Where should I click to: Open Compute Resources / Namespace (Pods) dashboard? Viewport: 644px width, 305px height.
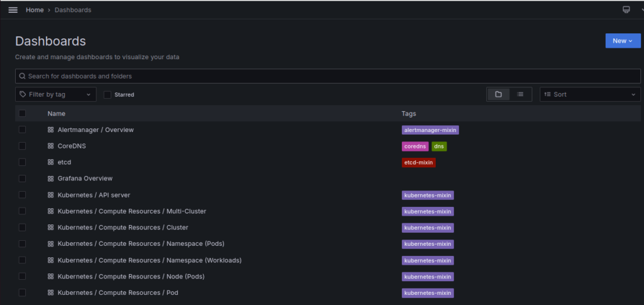[141, 244]
